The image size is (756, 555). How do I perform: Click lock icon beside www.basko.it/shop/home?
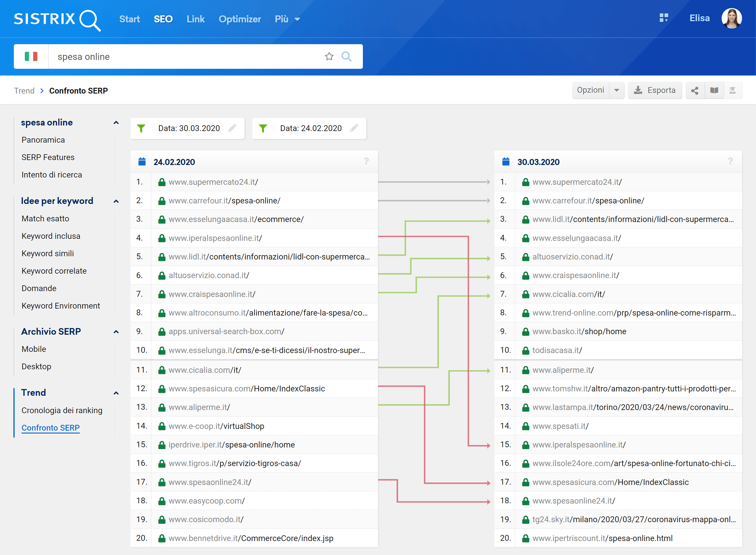[x=525, y=332]
